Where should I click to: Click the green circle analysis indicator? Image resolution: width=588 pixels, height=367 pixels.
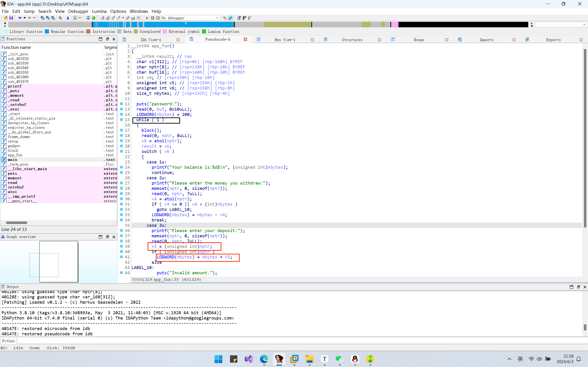[94, 18]
